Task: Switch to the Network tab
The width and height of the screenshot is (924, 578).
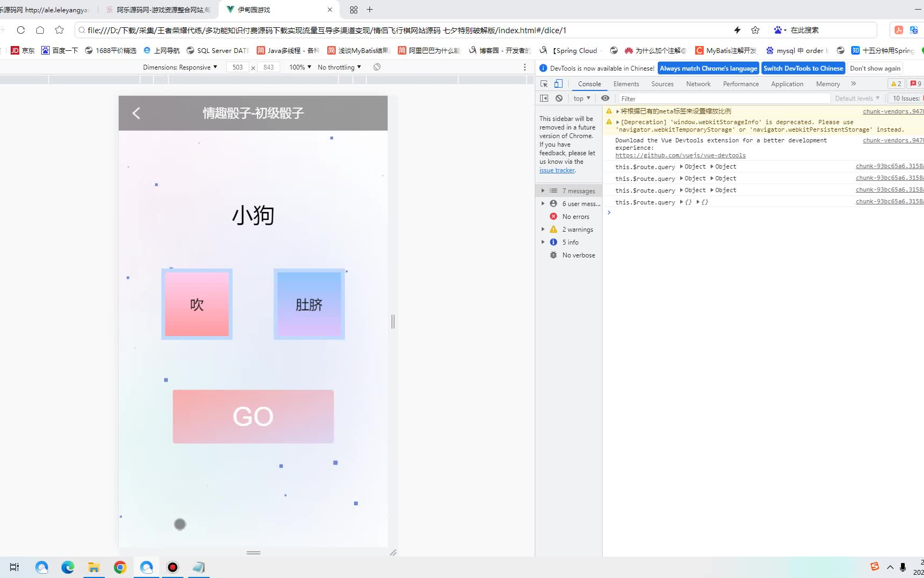Action: pyautogui.click(x=698, y=83)
